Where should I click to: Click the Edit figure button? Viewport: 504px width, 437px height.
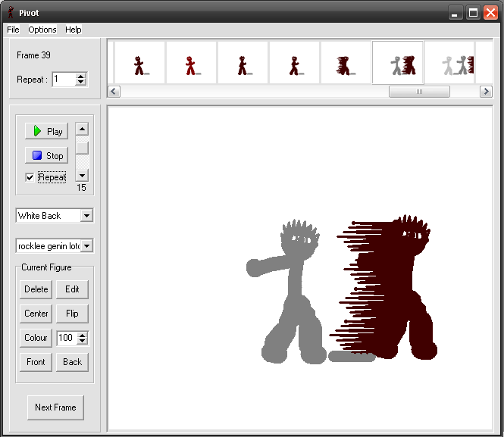click(72, 289)
